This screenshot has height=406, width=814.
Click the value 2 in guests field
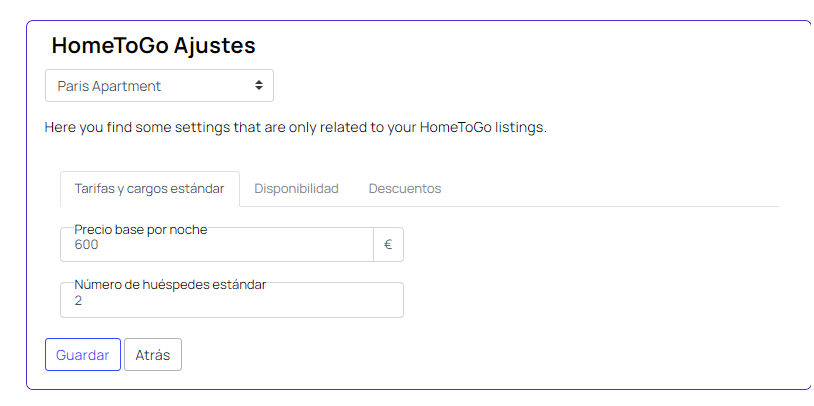(x=78, y=301)
